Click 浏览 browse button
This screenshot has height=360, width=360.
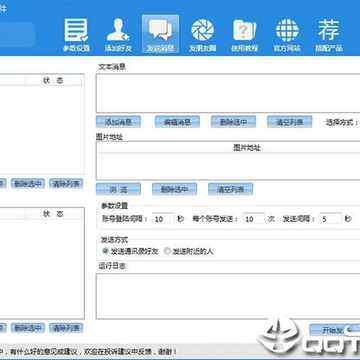pyautogui.click(x=118, y=189)
